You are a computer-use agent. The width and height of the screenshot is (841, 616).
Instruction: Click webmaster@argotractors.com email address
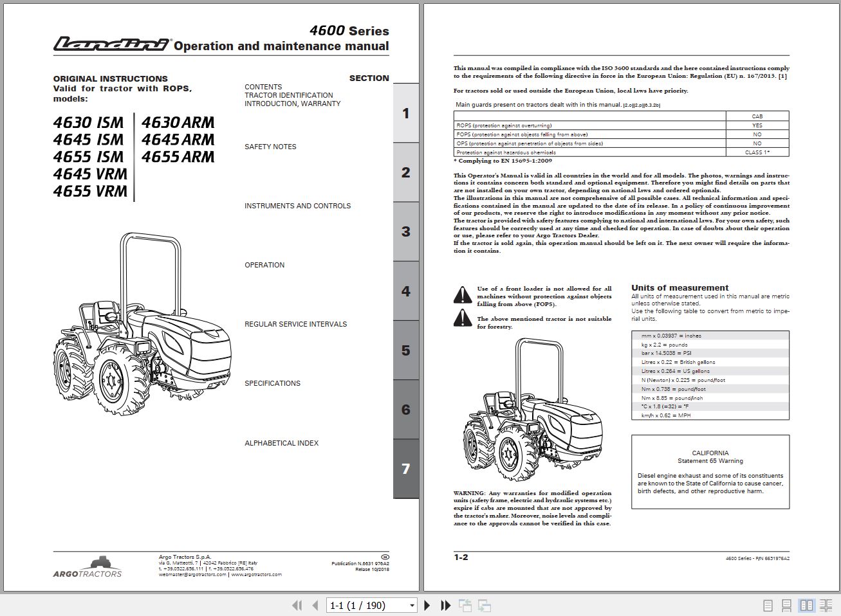tap(192, 574)
